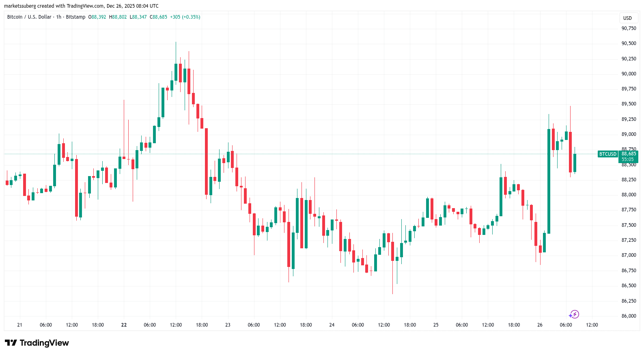
Task: Select the high value H88,802
Action: pyautogui.click(x=118, y=17)
